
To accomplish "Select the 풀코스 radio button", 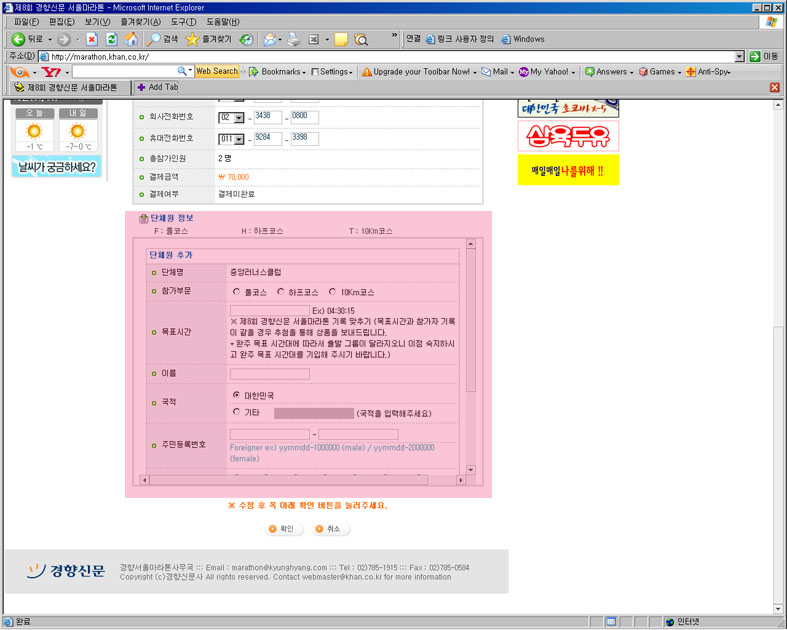I will pyautogui.click(x=237, y=292).
